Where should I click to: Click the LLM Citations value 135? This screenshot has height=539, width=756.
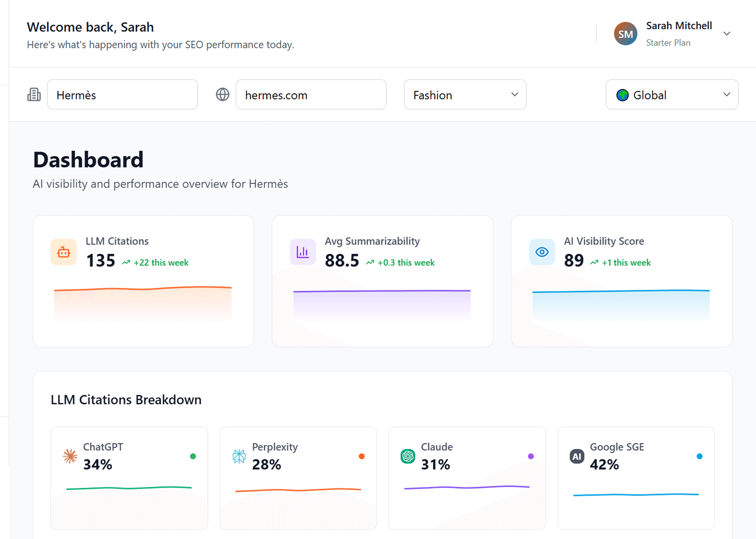(101, 261)
